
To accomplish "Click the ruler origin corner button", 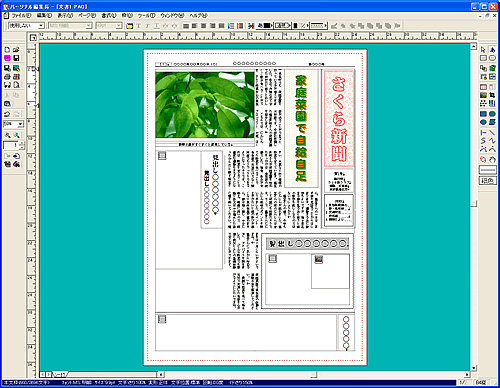I will [x=33, y=38].
